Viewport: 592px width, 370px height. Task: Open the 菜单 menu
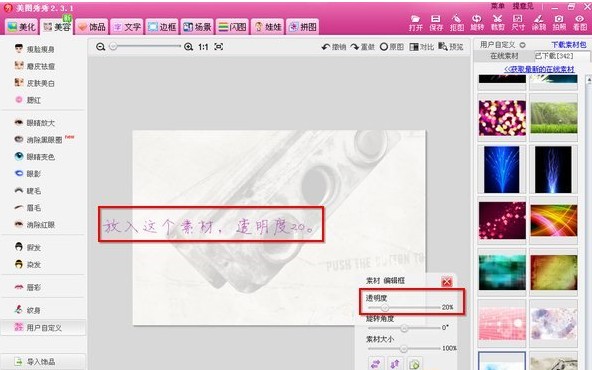click(498, 6)
